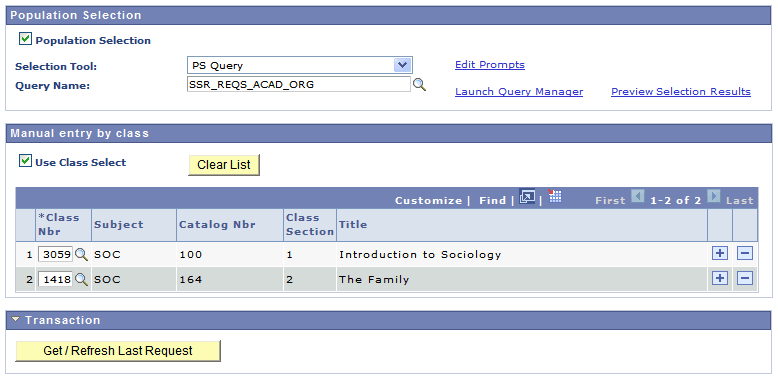This screenshot has width=778, height=379.
Task: Collapse the Transaction section
Action: point(16,319)
